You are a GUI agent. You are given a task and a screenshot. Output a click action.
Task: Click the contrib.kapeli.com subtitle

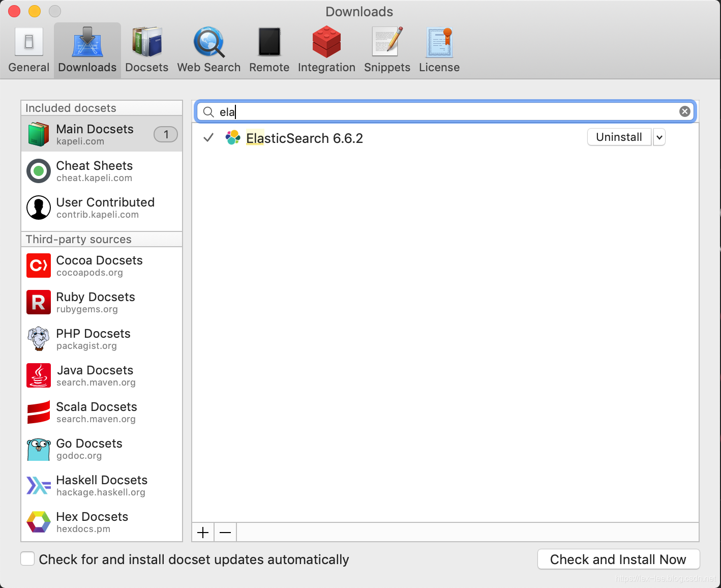click(98, 215)
